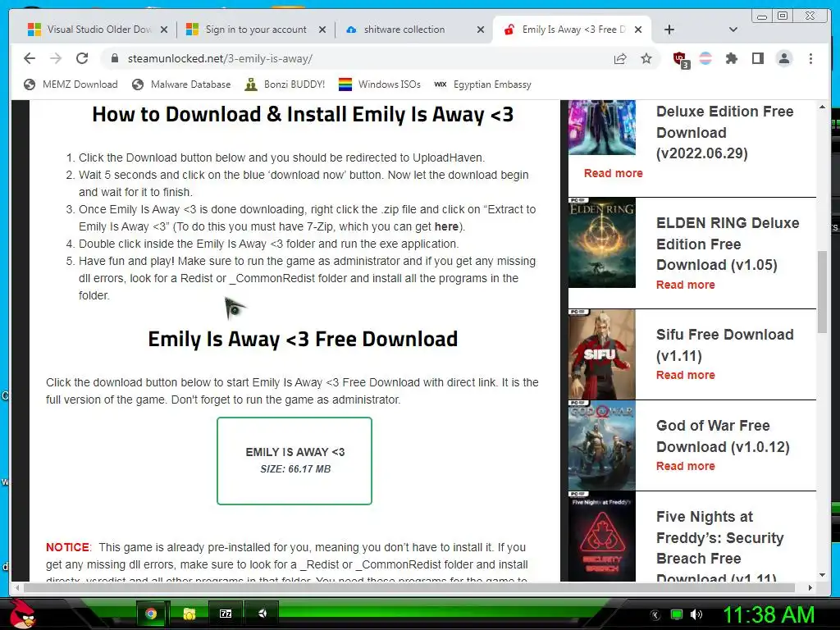Screen dimensions: 840x630
Task: Open MEMZ Download bookmark
Action: pos(71,84)
